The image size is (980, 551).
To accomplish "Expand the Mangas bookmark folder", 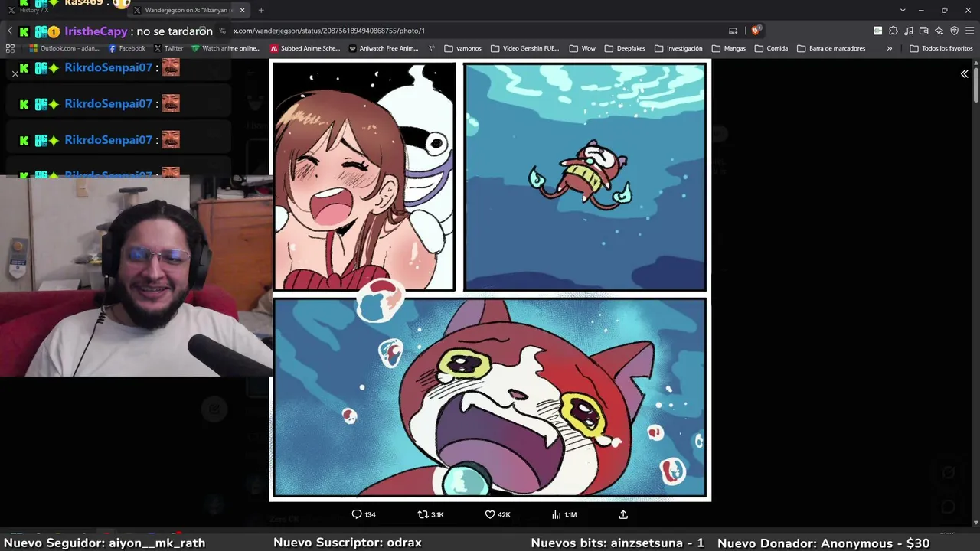I will pos(728,48).
